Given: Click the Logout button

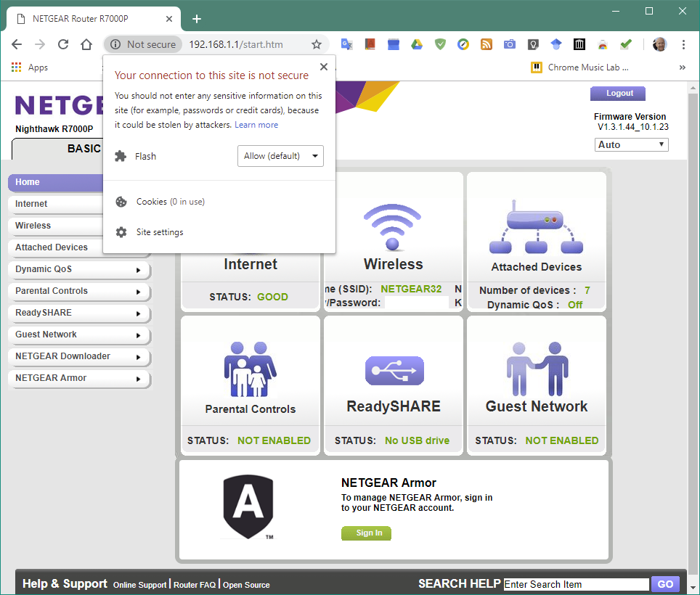Looking at the screenshot, I should (618, 93).
